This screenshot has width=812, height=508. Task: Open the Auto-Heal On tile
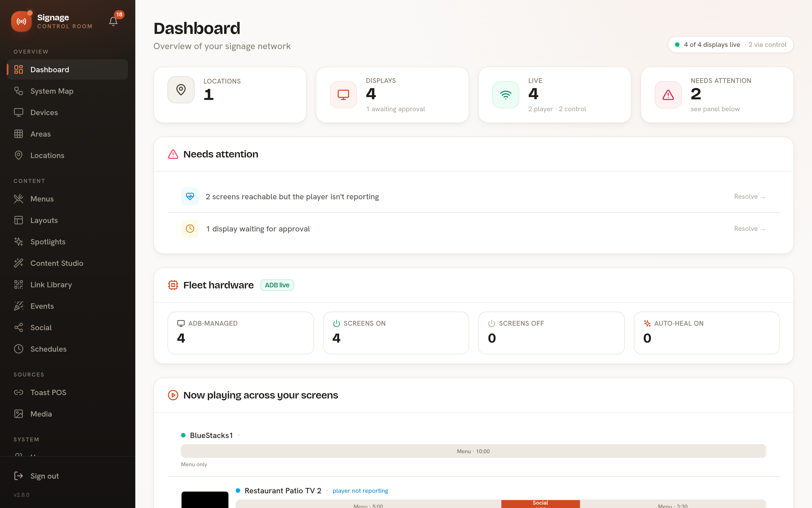click(x=707, y=333)
